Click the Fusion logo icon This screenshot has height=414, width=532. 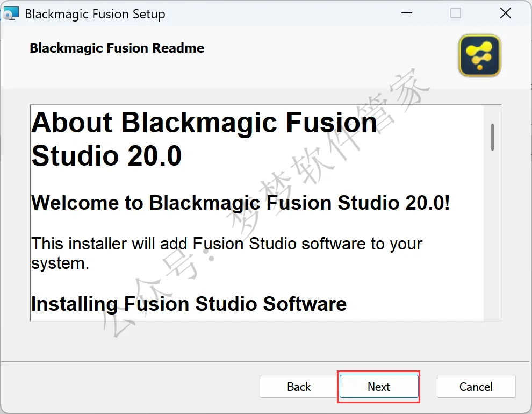(x=480, y=56)
